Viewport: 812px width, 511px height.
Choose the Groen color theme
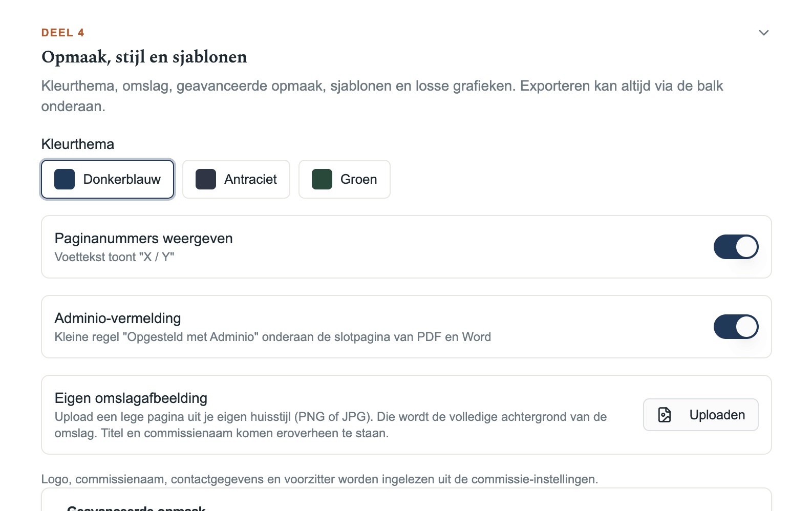click(x=345, y=179)
